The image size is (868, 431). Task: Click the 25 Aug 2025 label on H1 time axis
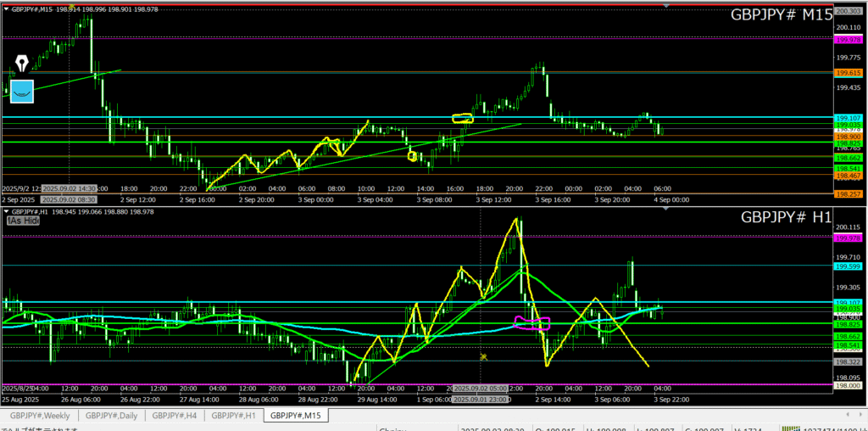[x=19, y=399]
